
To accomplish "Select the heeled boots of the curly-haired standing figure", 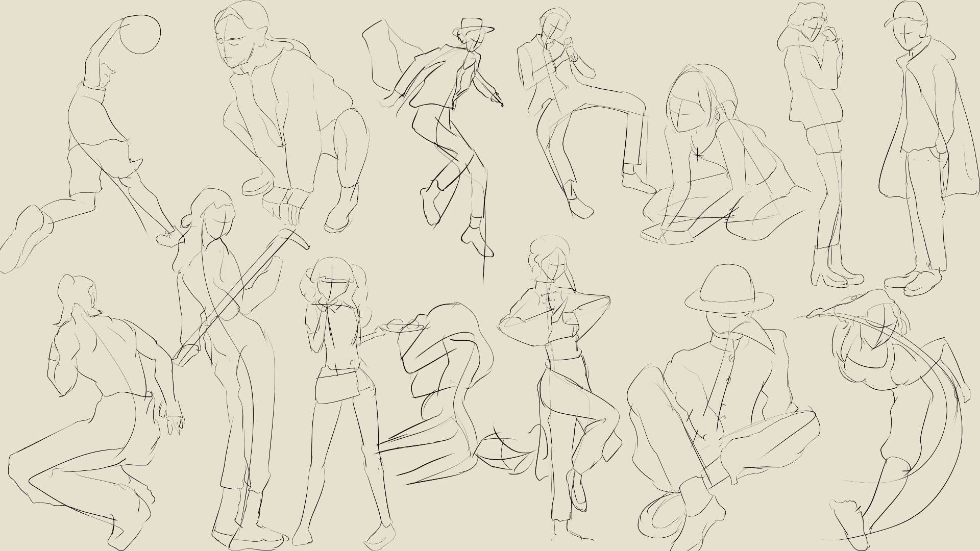I will click(x=836, y=266).
